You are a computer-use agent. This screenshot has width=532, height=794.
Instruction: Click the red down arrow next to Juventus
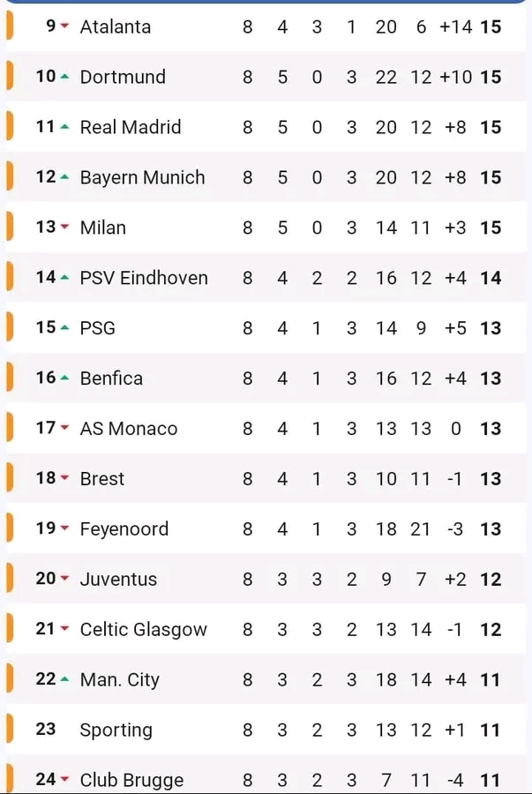[64, 578]
